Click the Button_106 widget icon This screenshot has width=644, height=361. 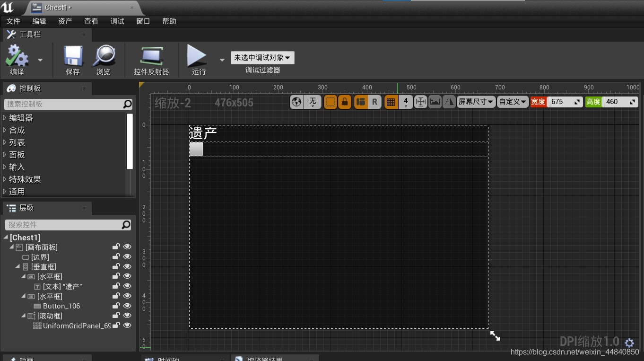pos(37,306)
